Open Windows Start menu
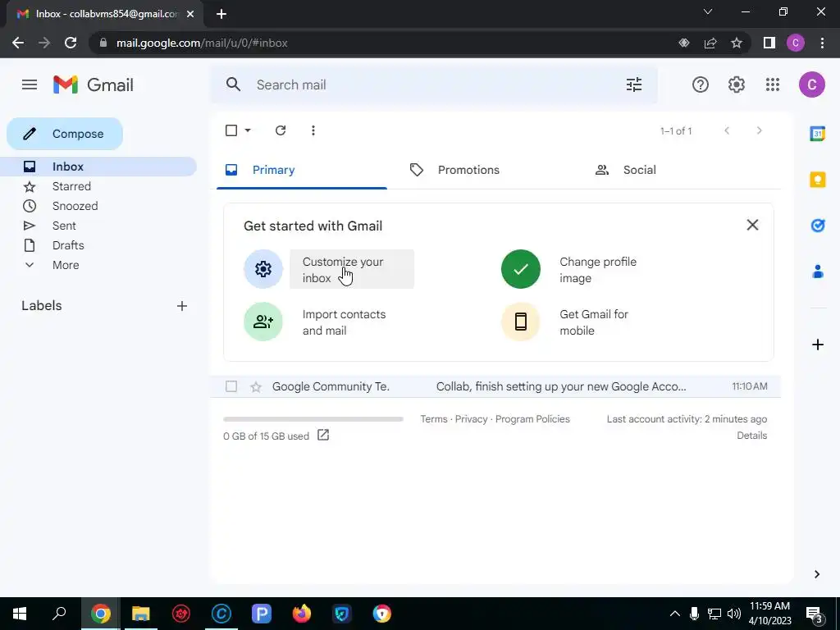Image resolution: width=840 pixels, height=630 pixels. pos(20,614)
